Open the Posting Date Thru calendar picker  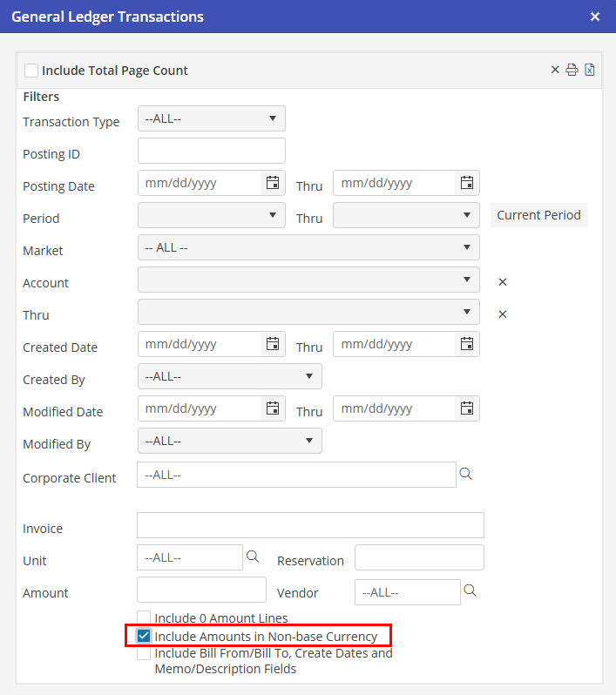pos(467,183)
